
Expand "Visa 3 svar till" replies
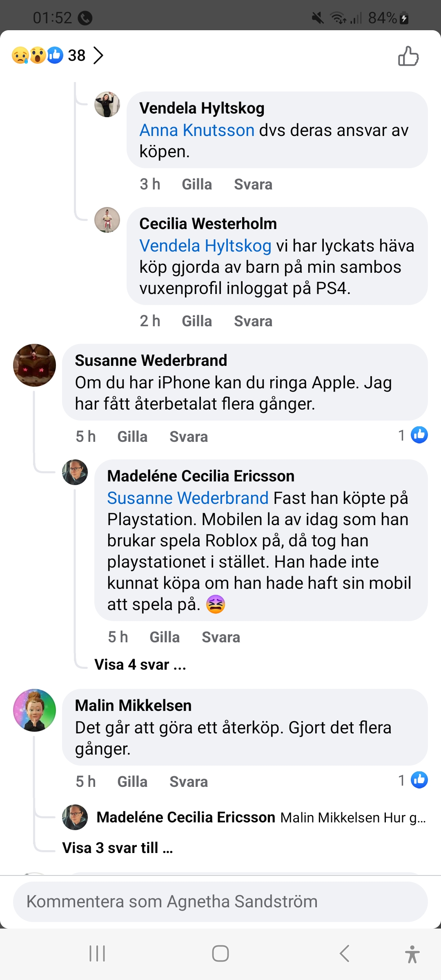pos(118,848)
